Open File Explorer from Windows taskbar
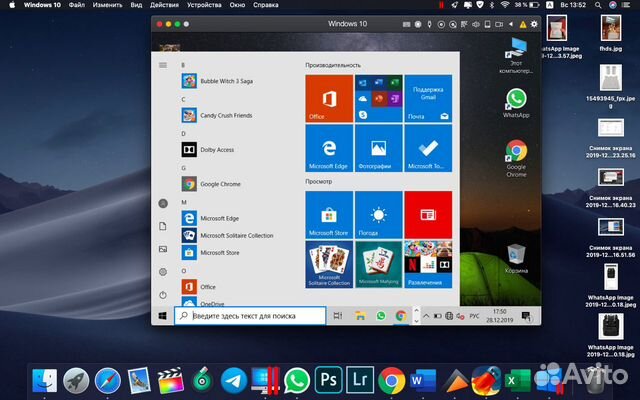Image resolution: width=640 pixels, height=400 pixels. tap(360, 316)
